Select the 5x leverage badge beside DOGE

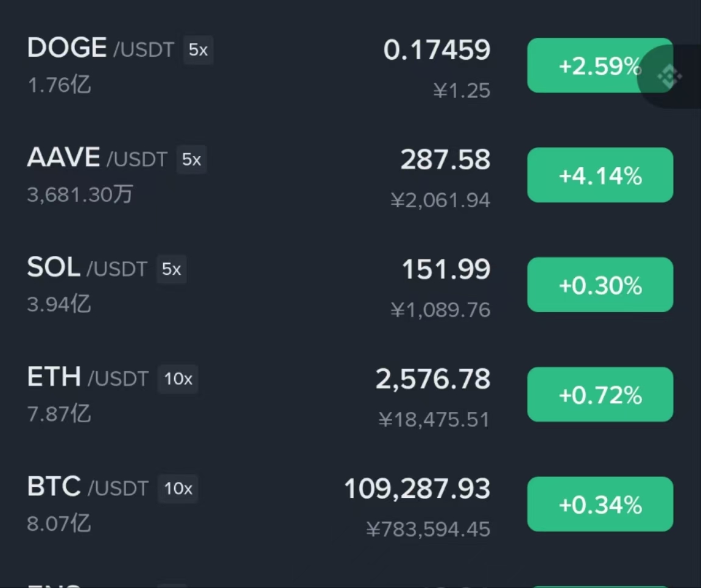tap(198, 49)
